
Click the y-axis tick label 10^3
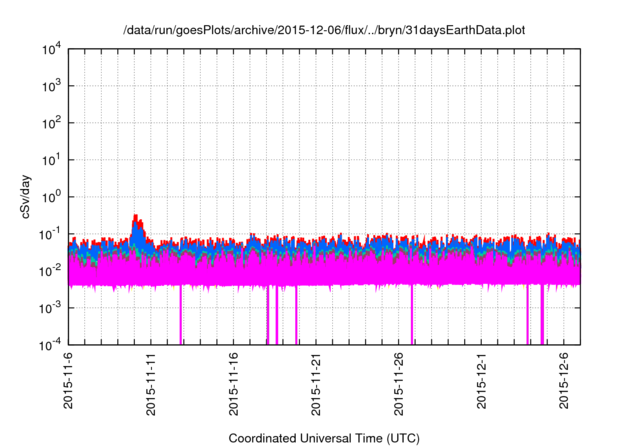51,86
